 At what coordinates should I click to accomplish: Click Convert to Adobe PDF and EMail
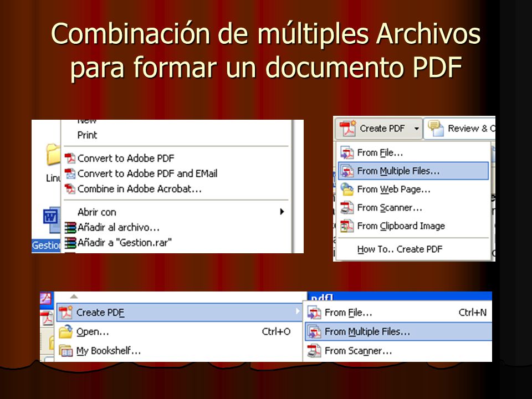pyautogui.click(x=147, y=173)
